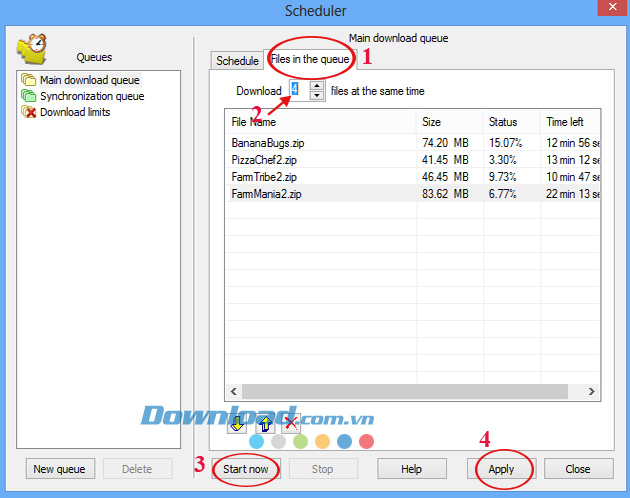Click the Main download queue folder icon
Viewport: 630px width, 498px height.
click(29, 80)
